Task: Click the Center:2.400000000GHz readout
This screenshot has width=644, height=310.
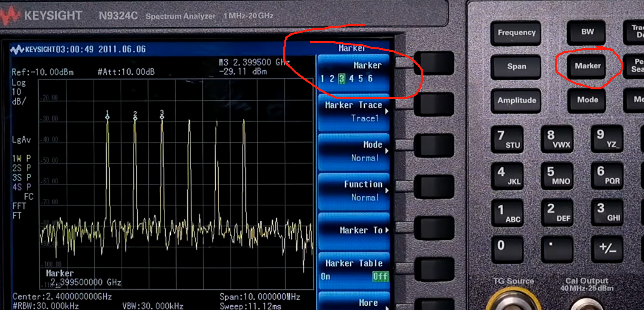Action: [62, 297]
